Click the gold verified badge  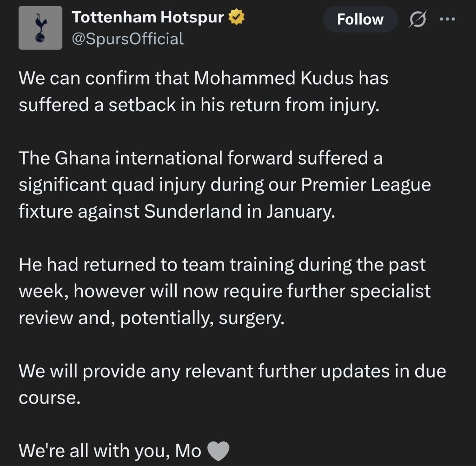coord(236,18)
